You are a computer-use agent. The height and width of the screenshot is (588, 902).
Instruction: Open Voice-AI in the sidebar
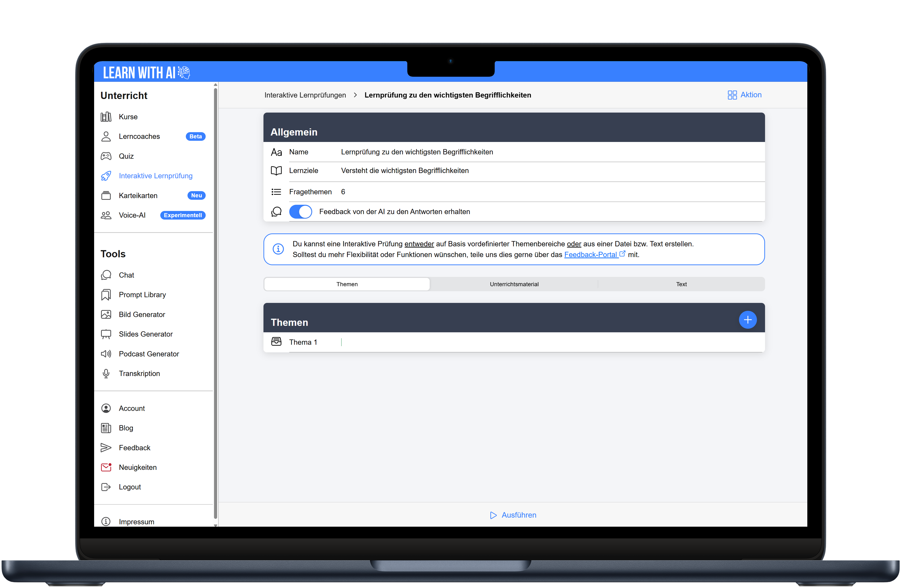132,215
